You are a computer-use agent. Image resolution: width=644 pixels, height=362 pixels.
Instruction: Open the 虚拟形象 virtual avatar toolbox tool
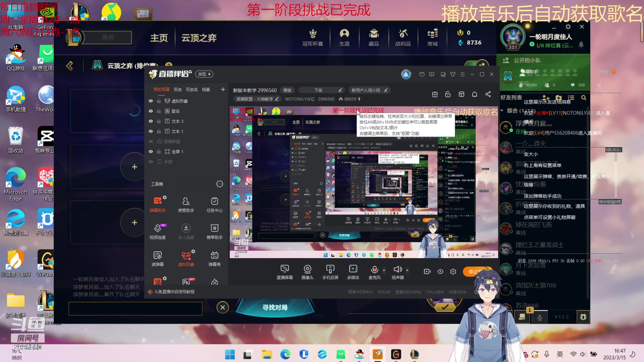click(x=186, y=258)
